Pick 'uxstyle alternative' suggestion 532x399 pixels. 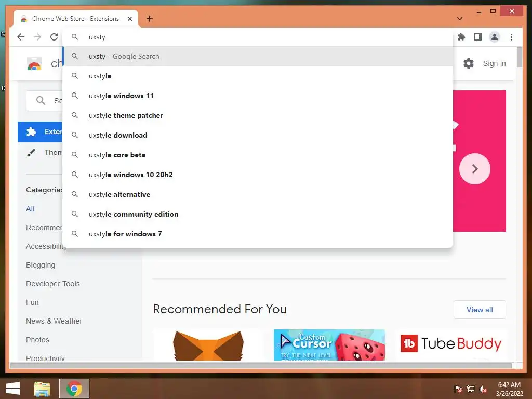[x=258, y=194]
